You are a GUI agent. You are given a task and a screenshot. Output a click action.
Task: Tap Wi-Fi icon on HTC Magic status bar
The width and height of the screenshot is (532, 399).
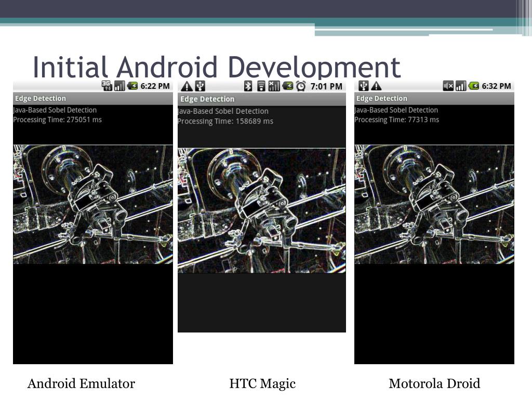coord(261,86)
